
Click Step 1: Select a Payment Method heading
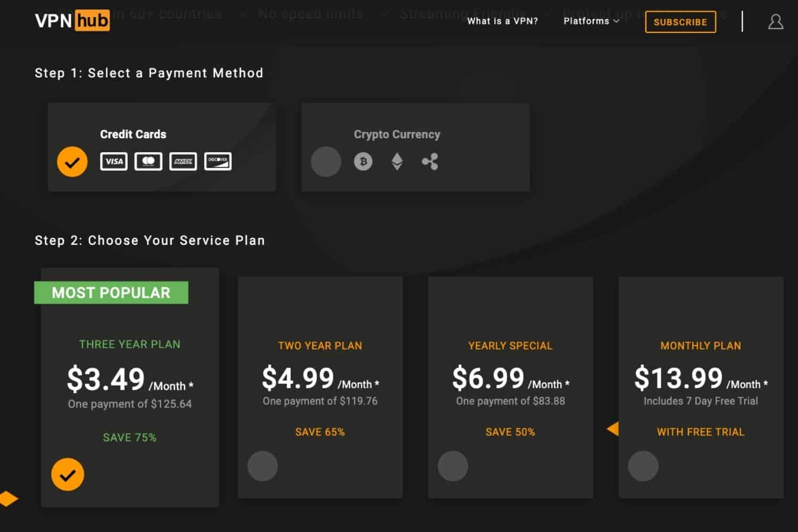tap(149, 73)
